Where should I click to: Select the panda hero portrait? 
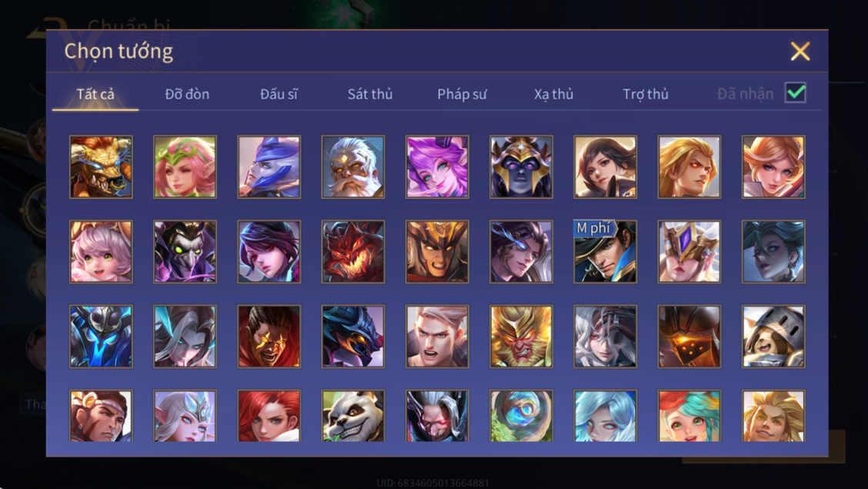353,415
